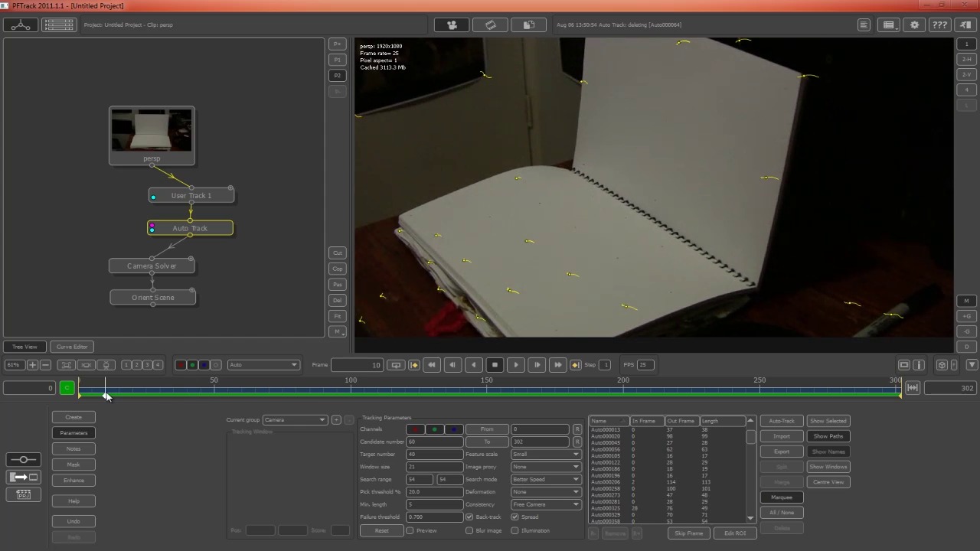
Task: Enable the Illumination checkbox
Action: (514, 530)
